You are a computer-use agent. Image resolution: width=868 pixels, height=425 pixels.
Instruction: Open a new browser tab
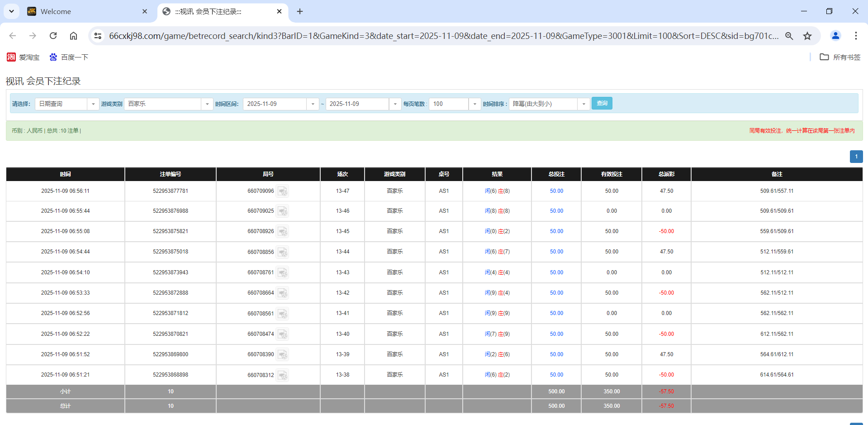point(299,11)
